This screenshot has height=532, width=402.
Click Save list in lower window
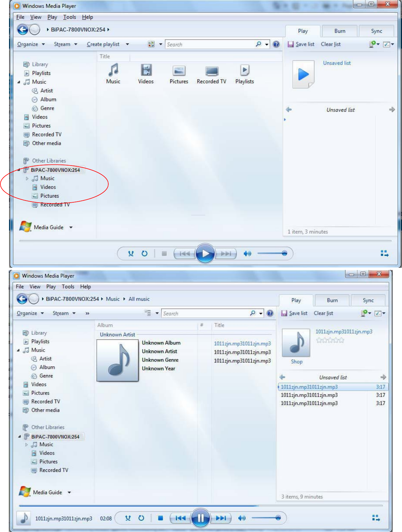click(294, 314)
